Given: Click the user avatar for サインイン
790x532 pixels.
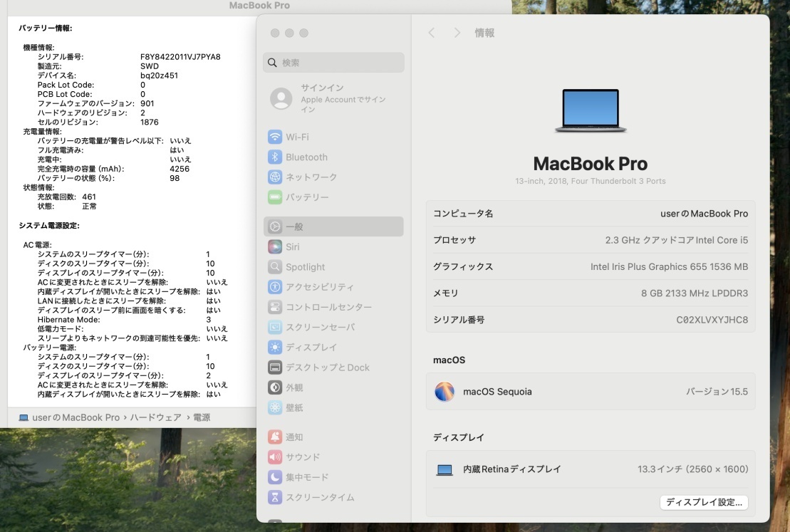Looking at the screenshot, I should (281, 98).
